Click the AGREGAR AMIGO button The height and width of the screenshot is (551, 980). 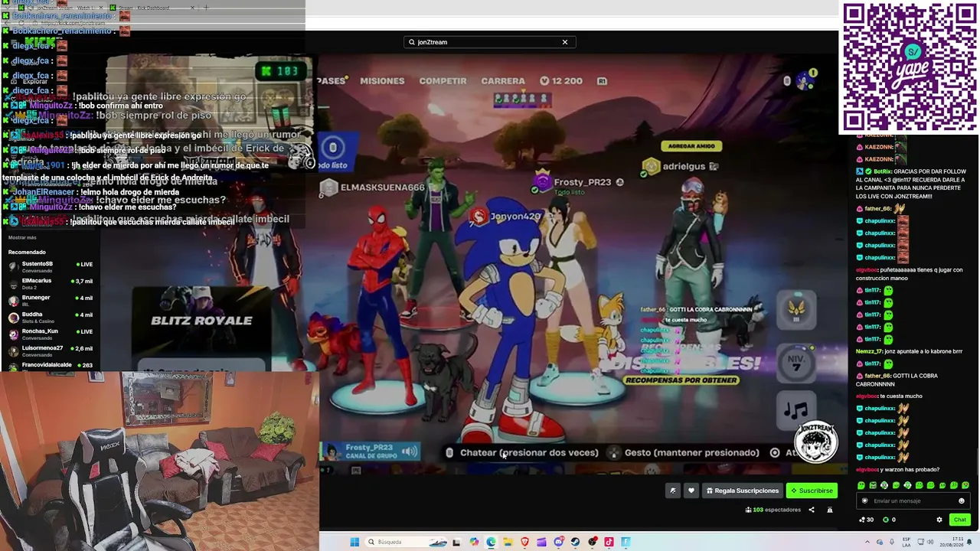pyautogui.click(x=691, y=146)
